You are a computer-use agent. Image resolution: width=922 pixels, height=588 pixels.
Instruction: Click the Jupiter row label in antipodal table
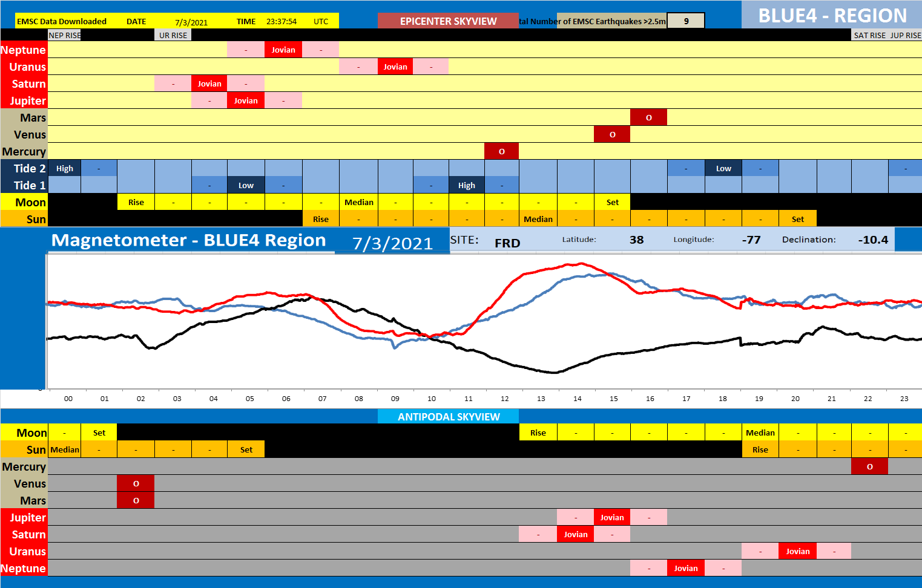coord(24,517)
